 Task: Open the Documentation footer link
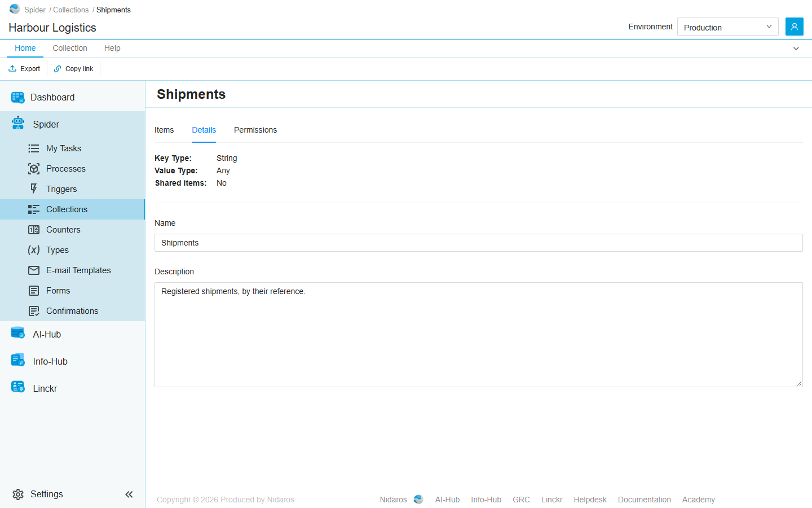pos(644,500)
